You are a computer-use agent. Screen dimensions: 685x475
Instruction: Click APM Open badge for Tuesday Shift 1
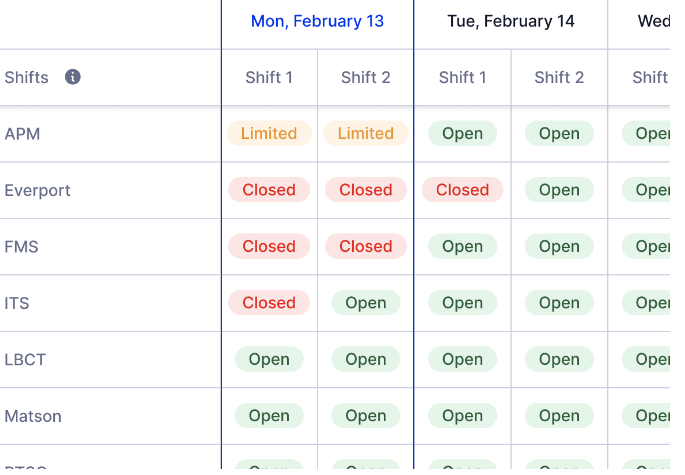[462, 134]
